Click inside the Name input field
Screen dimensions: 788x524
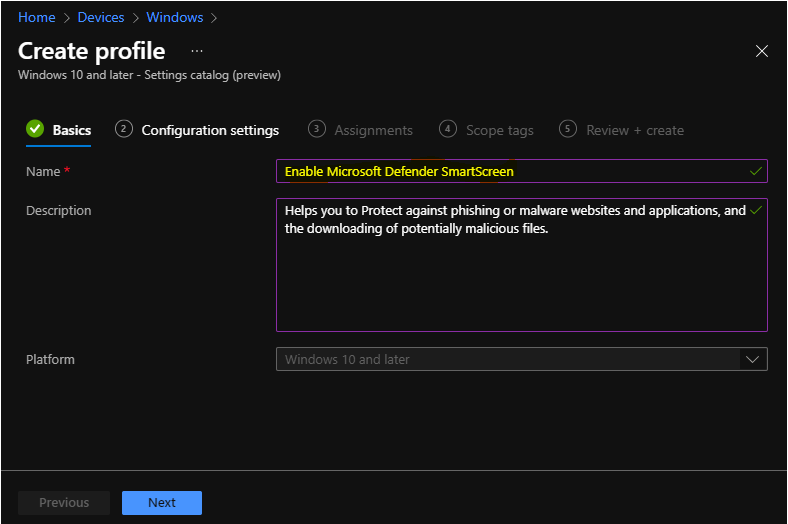522,171
